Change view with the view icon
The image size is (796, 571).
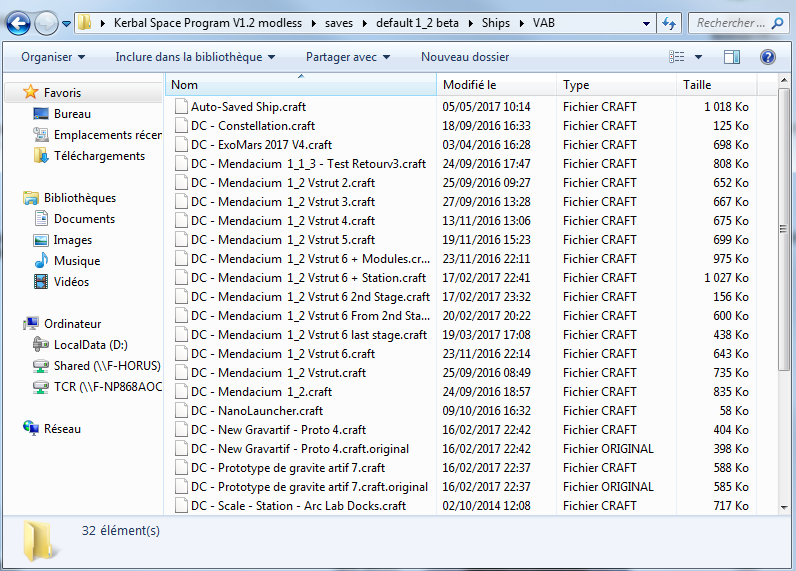coord(677,57)
